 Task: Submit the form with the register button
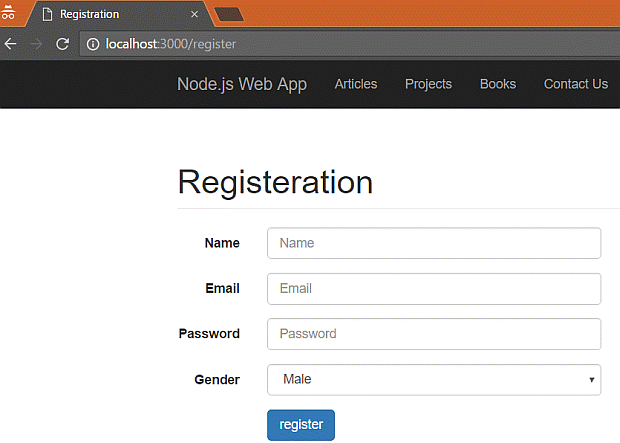point(301,425)
